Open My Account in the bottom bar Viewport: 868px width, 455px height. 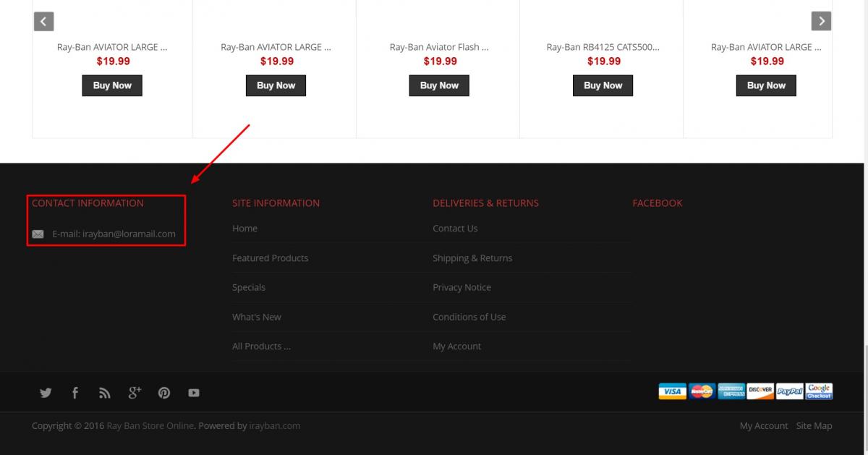(x=764, y=426)
